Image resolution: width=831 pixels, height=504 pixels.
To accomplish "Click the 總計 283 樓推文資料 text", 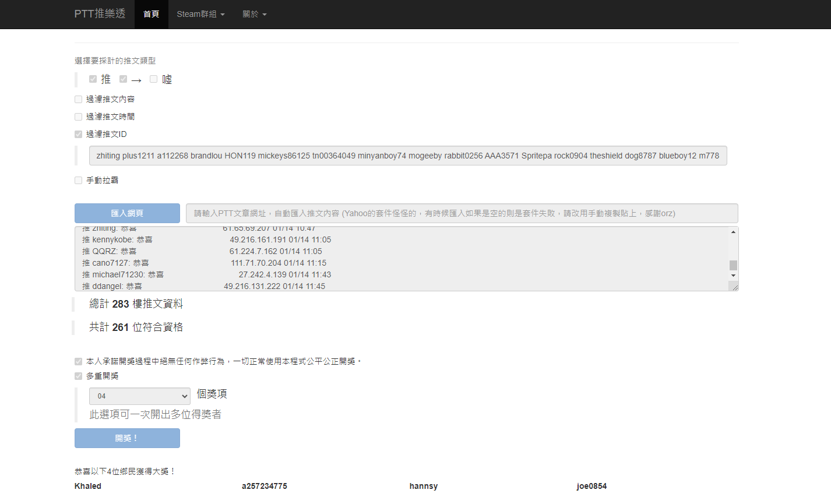I will (136, 304).
